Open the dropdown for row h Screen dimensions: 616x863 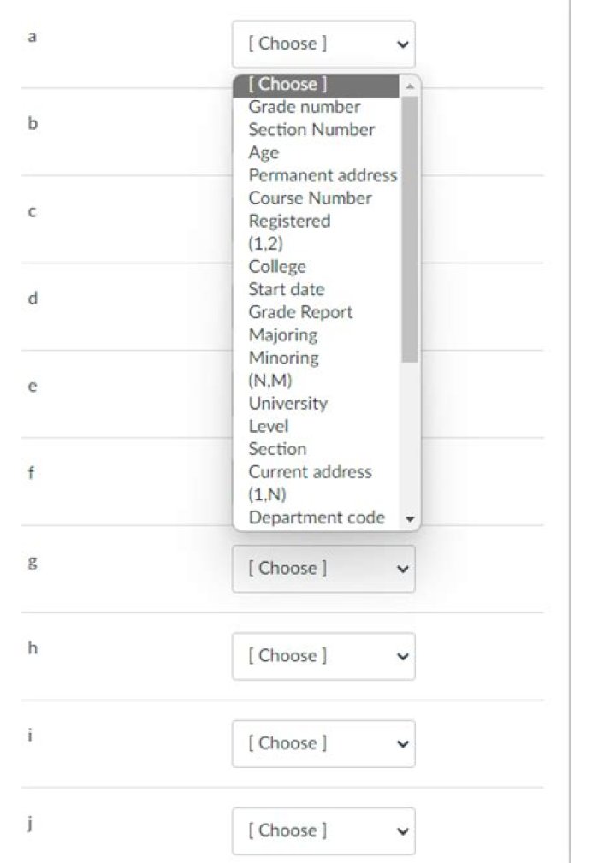pyautogui.click(x=323, y=656)
